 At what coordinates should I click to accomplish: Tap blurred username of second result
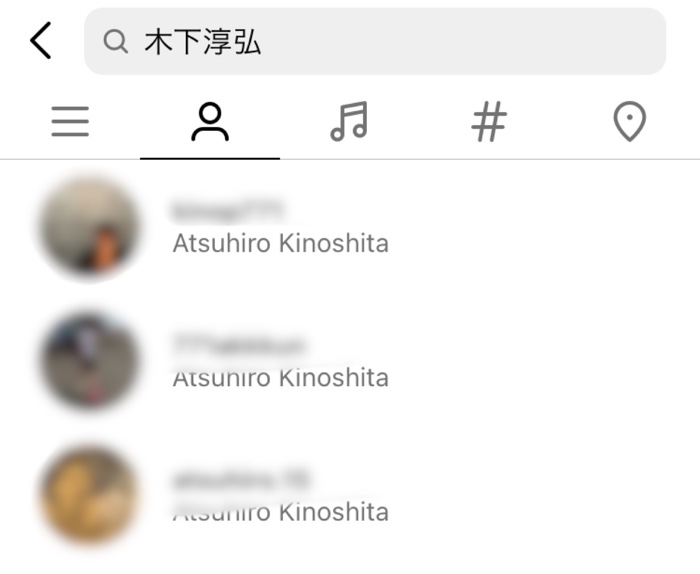tap(238, 345)
